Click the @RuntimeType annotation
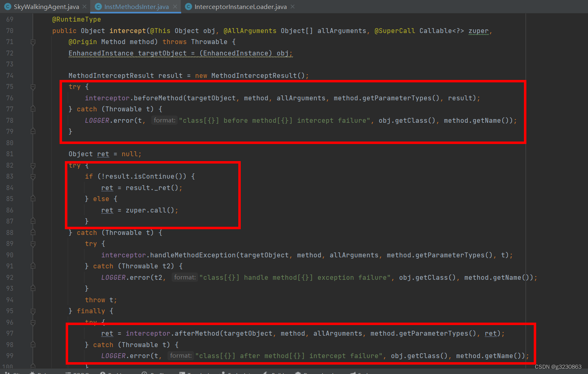Image resolution: width=588 pixels, height=374 pixels. tap(77, 20)
